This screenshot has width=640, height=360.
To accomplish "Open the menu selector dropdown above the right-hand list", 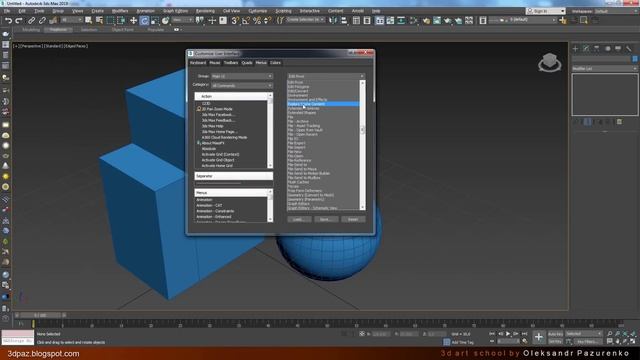I will pyautogui.click(x=326, y=76).
